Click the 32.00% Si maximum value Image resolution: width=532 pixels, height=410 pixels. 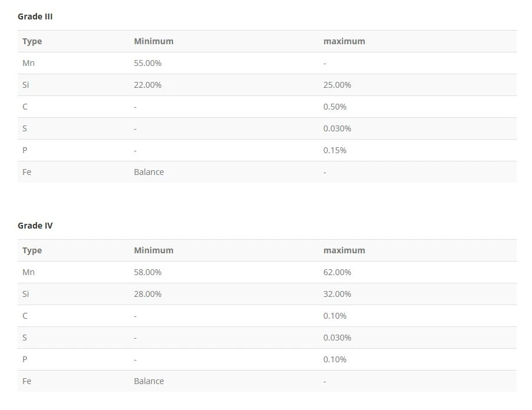pyautogui.click(x=337, y=294)
